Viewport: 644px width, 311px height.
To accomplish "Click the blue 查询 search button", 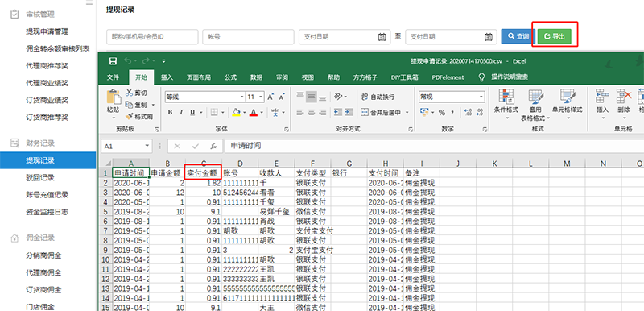I will [x=518, y=36].
